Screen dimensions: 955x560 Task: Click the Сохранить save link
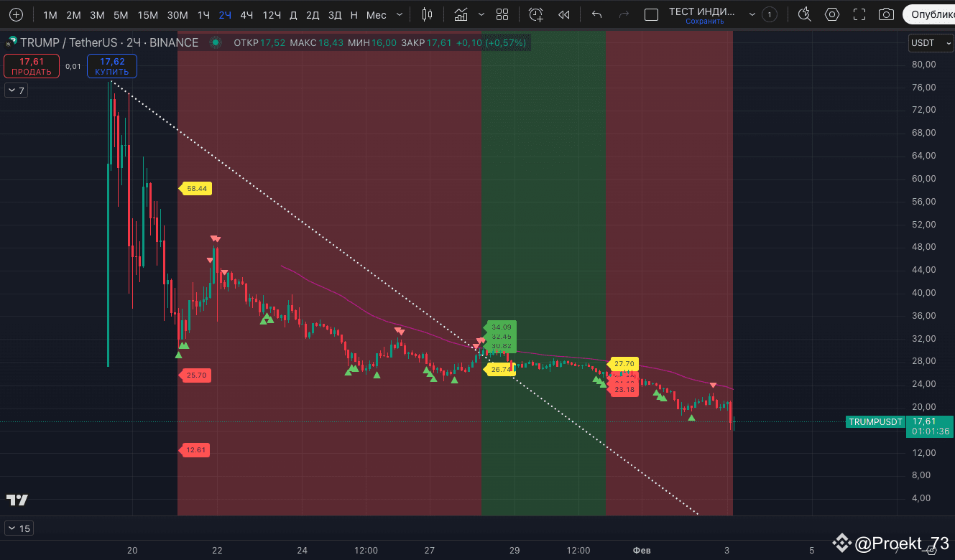tap(704, 22)
